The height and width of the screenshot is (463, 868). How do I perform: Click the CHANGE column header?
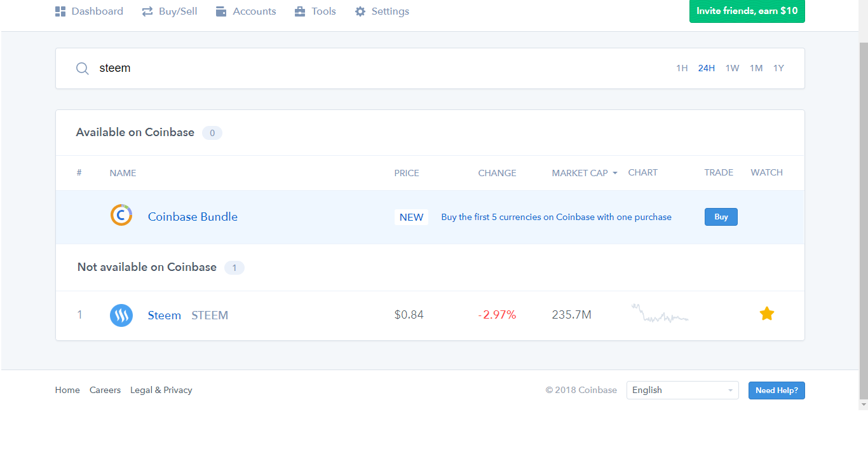point(497,173)
